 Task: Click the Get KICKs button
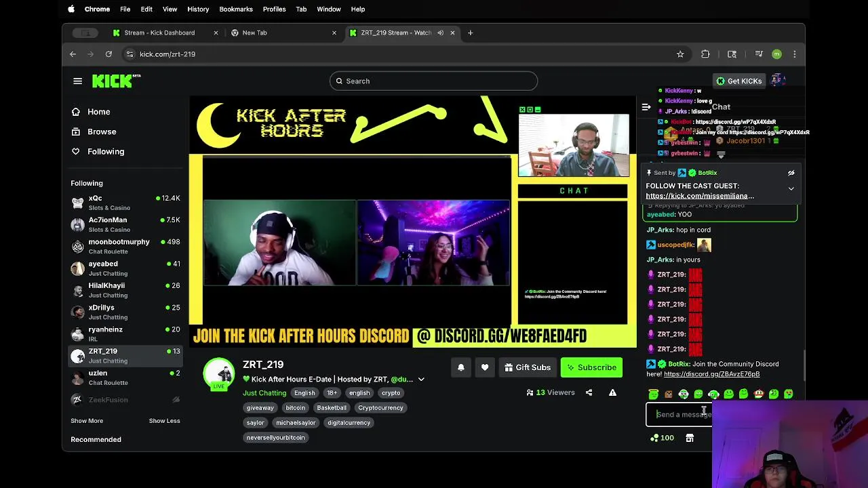pyautogui.click(x=739, y=81)
